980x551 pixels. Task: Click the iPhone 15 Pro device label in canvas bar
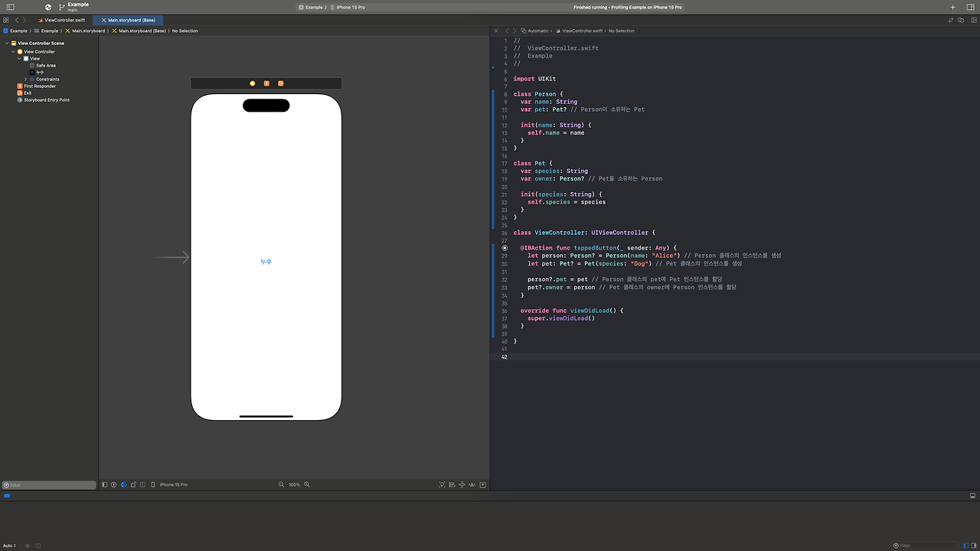tap(174, 484)
